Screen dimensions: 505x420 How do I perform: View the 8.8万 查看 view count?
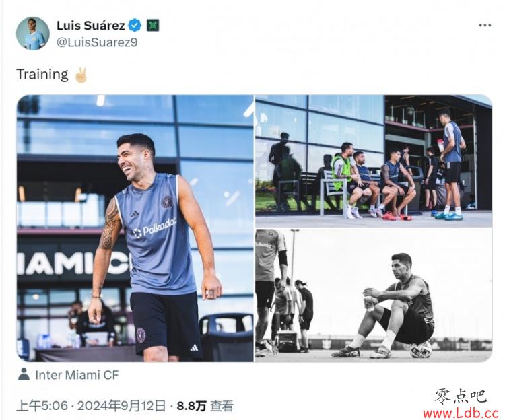tap(205, 405)
